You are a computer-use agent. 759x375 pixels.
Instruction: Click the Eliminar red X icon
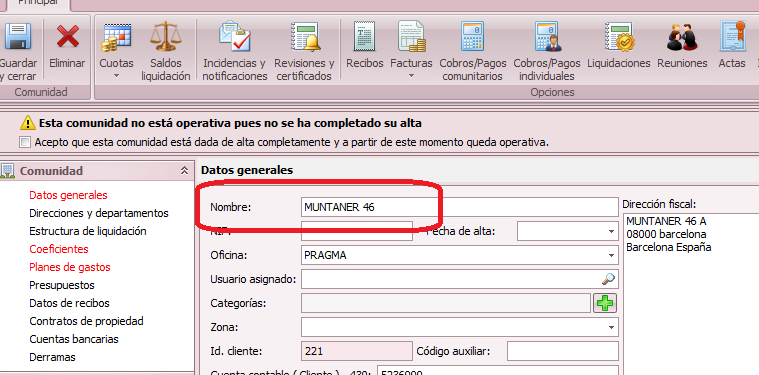tap(67, 36)
